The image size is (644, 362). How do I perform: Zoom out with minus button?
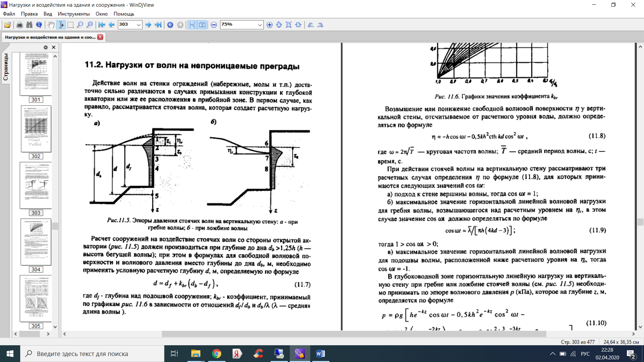214,25
